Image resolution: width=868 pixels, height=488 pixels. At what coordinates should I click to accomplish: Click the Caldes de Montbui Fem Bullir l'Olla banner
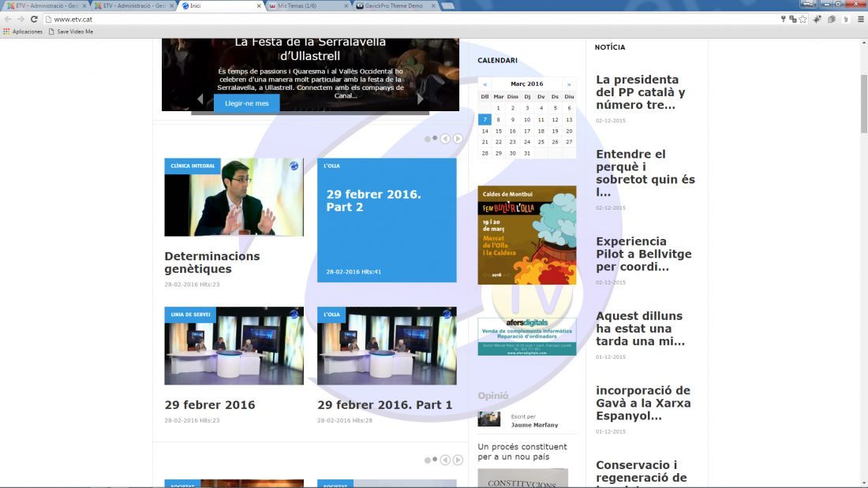click(527, 235)
